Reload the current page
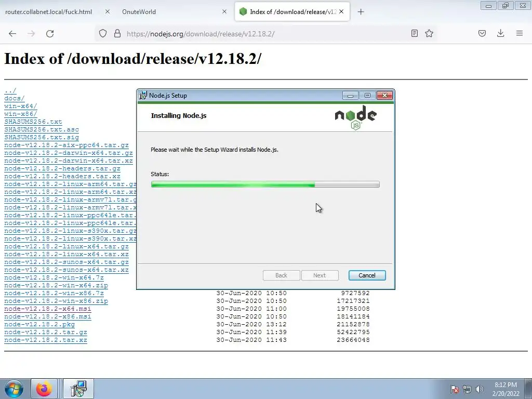This screenshot has height=399, width=532. tap(50, 34)
